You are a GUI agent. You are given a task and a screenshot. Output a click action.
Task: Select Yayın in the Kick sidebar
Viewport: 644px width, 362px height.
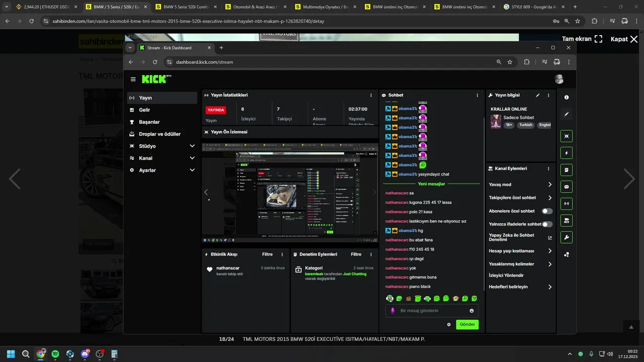[x=162, y=98]
